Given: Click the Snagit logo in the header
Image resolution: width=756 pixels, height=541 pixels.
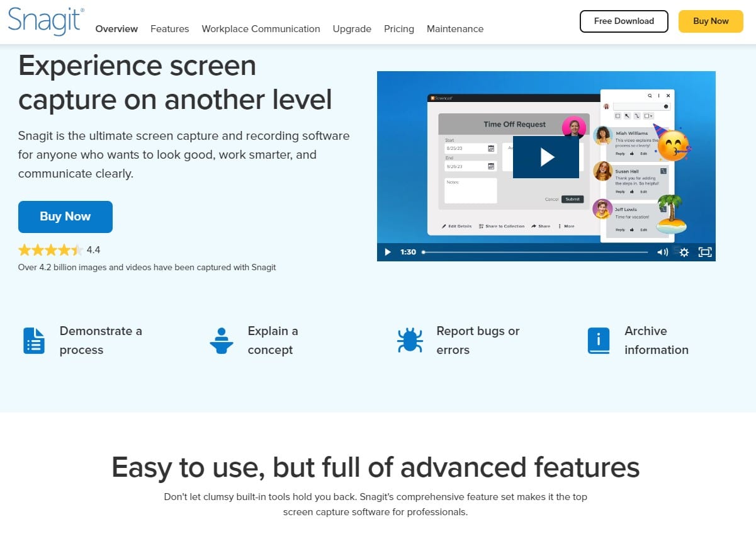Looking at the screenshot, I should pyautogui.click(x=46, y=22).
